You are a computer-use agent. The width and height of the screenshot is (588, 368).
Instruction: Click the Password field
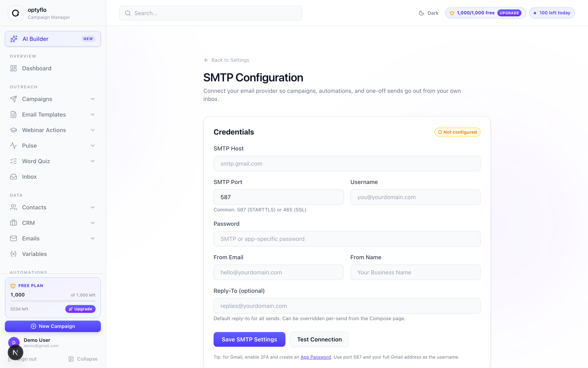(x=347, y=239)
